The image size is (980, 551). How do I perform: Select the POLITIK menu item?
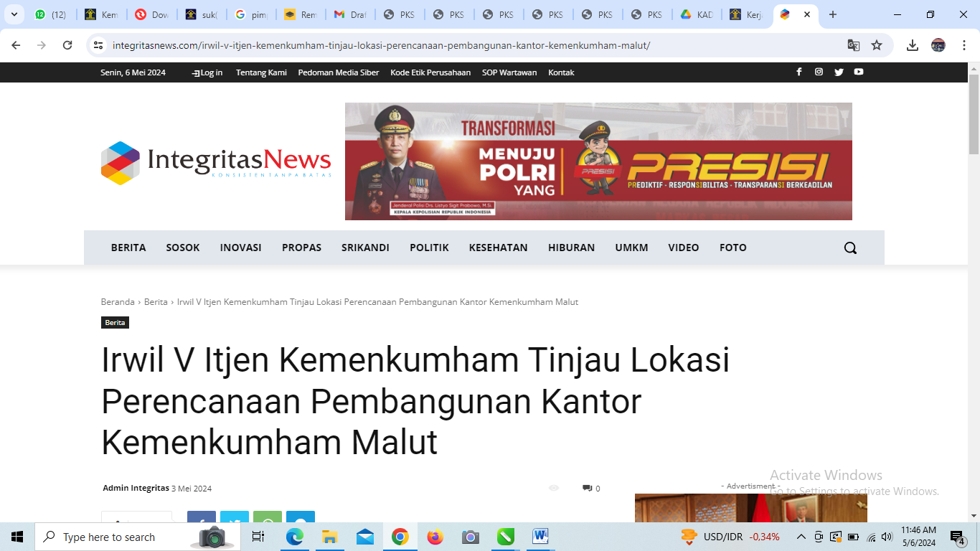(x=429, y=248)
